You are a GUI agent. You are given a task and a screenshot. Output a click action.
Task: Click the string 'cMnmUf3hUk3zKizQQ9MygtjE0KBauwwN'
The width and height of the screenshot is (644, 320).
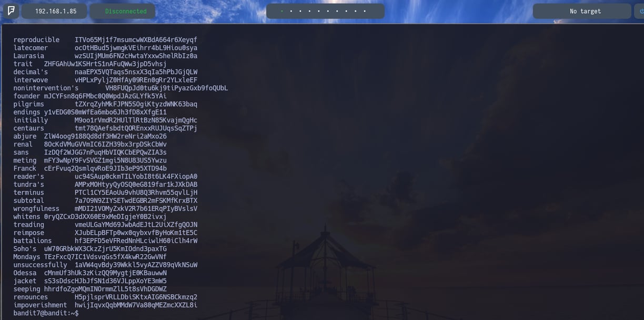pos(105,273)
